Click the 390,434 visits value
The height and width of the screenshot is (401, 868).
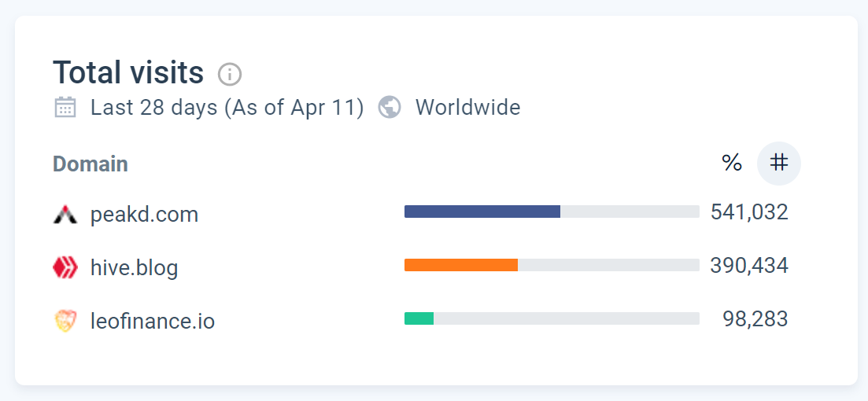(749, 266)
